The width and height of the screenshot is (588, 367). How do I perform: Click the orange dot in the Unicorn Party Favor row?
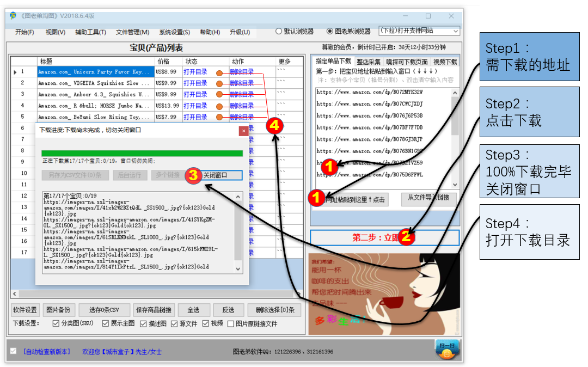click(219, 73)
